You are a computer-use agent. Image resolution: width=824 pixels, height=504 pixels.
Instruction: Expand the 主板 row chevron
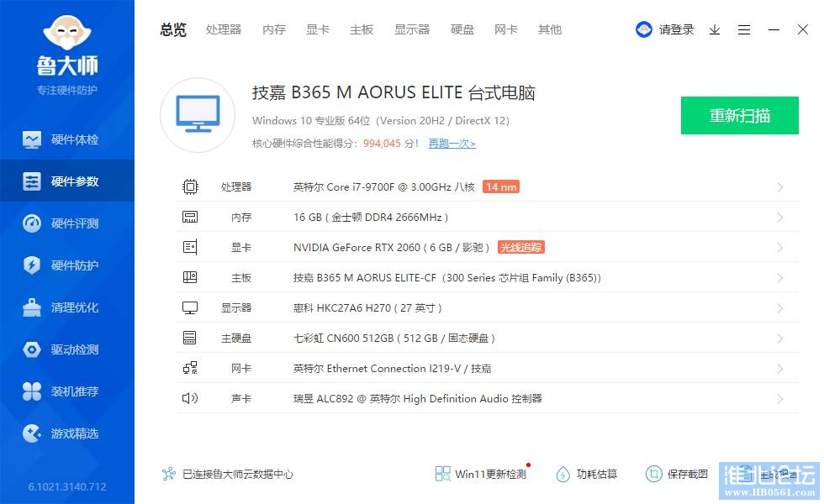(780, 278)
